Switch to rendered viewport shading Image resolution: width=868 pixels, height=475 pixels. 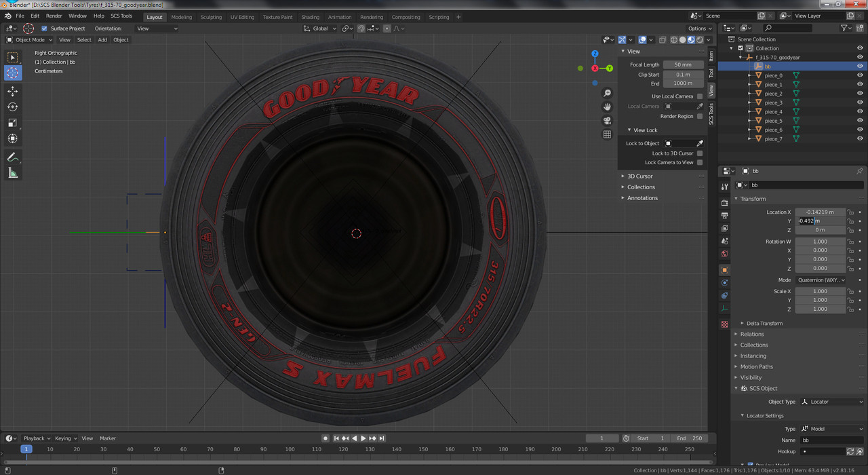point(700,39)
